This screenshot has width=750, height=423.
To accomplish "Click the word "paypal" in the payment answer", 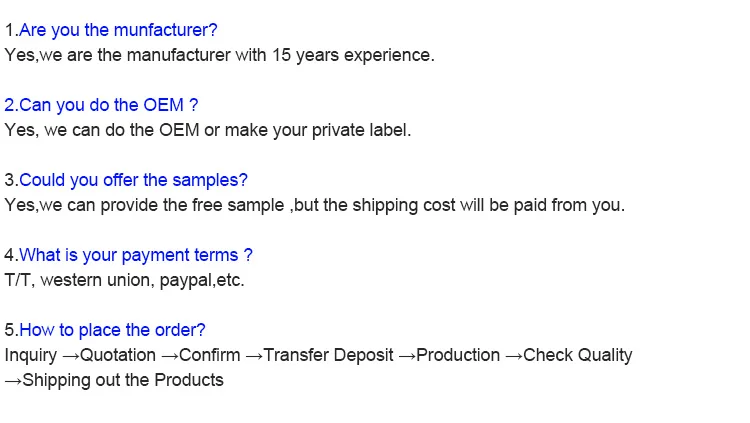I will (187, 280).
